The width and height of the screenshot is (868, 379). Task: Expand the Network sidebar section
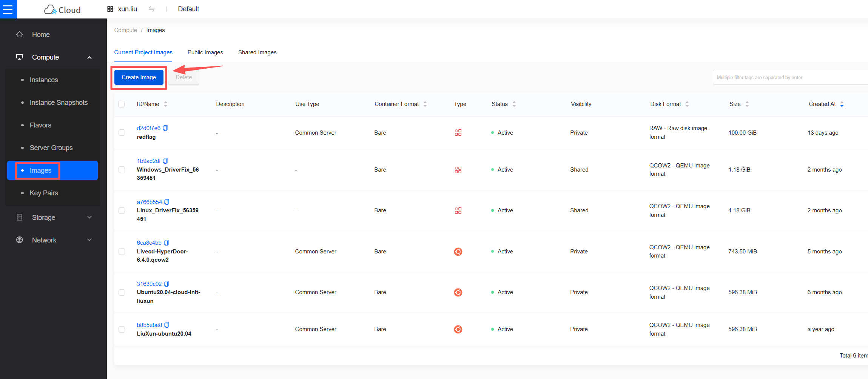point(89,240)
